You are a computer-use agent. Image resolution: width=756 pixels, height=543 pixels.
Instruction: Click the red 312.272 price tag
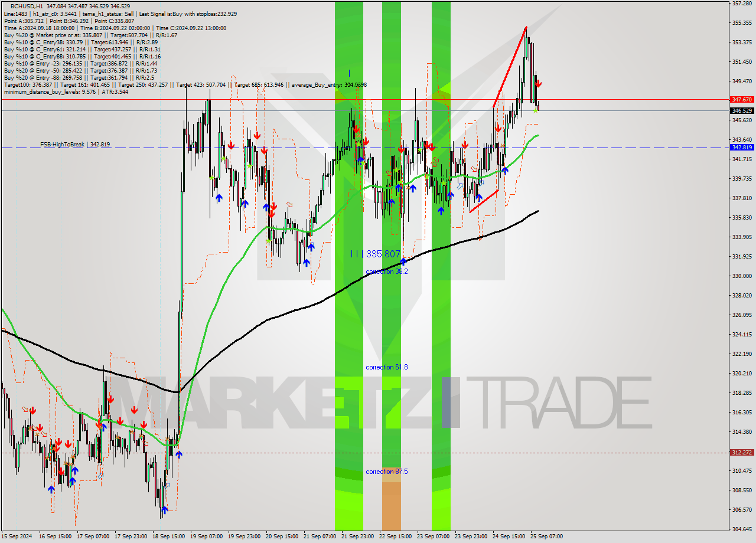tap(742, 452)
